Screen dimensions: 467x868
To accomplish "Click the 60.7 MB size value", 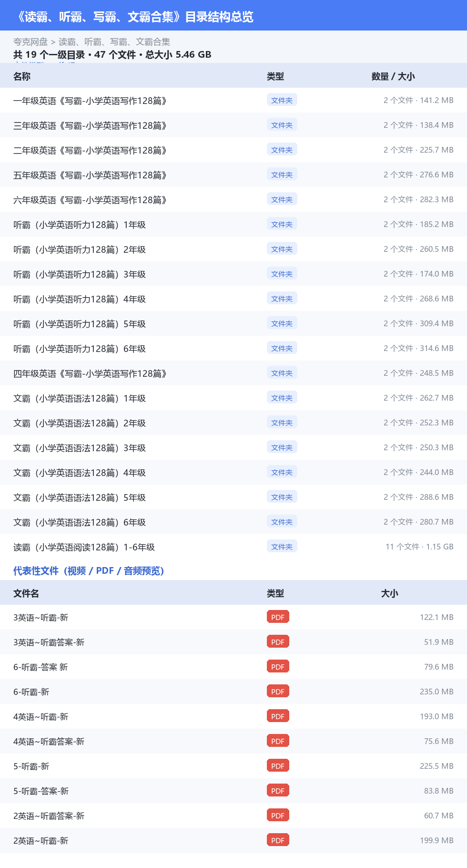I will [439, 816].
